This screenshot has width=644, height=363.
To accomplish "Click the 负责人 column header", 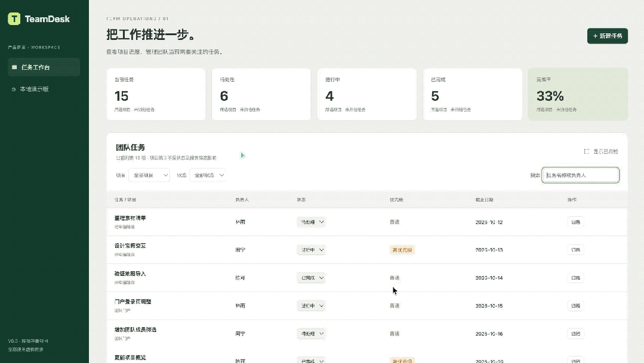I will [242, 200].
